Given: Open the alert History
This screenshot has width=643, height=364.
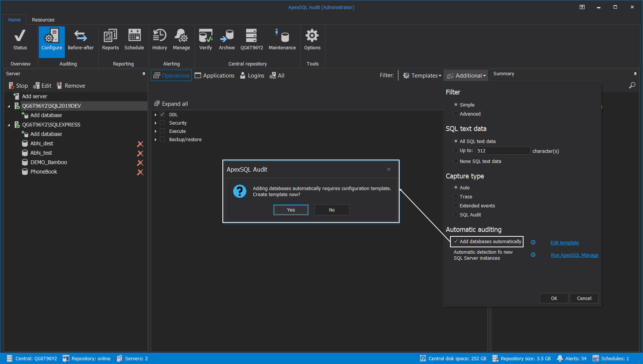Looking at the screenshot, I should 159,40.
